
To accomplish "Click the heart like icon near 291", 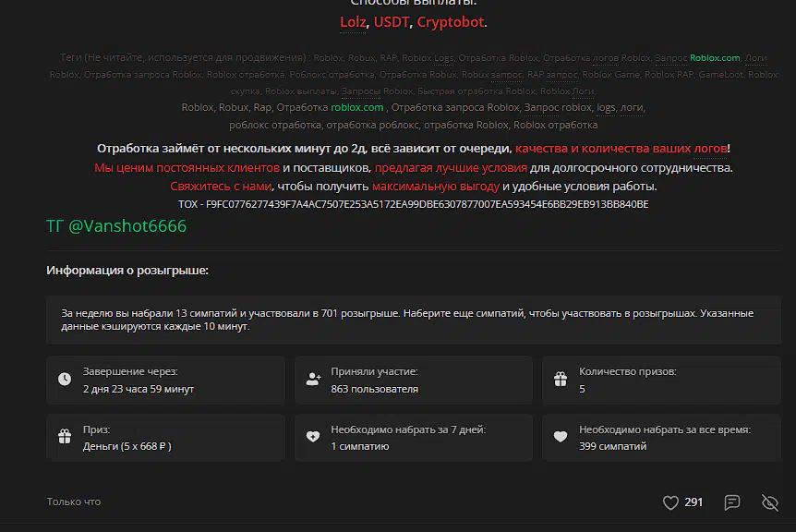I will 670,502.
